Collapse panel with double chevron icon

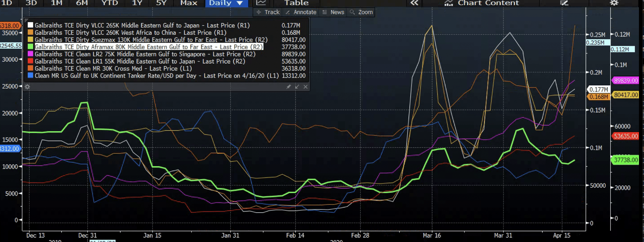(x=414, y=3)
